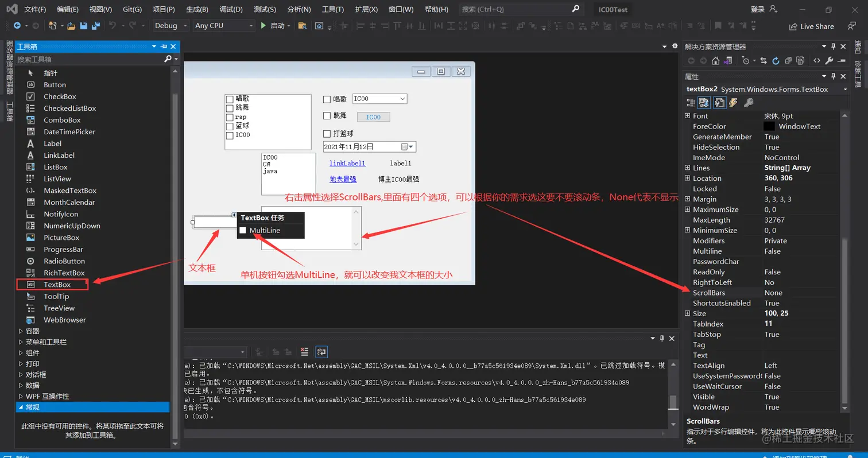The height and width of the screenshot is (458, 868).
Task: Check the 跳舞 checkbox beside the ICOO button
Action: [327, 116]
